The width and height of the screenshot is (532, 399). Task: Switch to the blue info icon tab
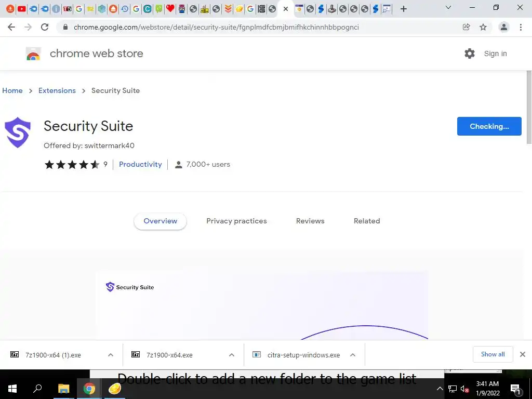[x=56, y=9]
